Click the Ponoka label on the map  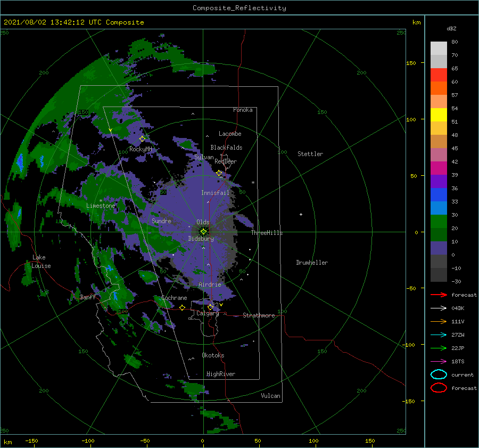click(243, 110)
